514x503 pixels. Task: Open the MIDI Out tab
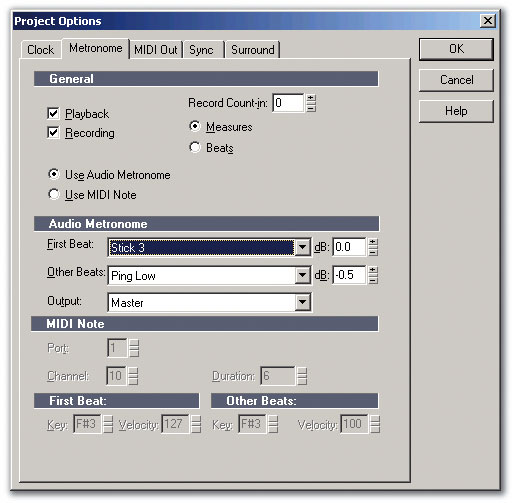(x=156, y=50)
